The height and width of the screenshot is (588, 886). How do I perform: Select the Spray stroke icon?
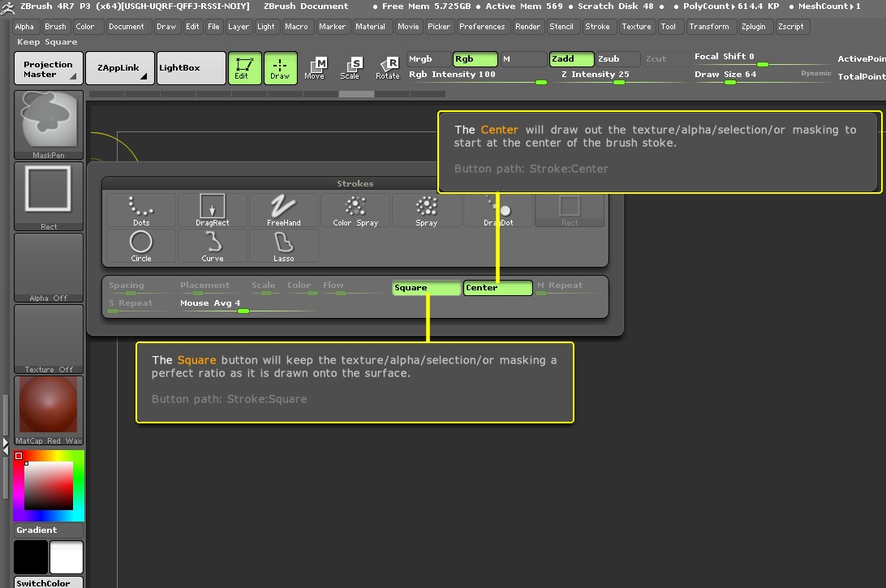click(x=426, y=210)
